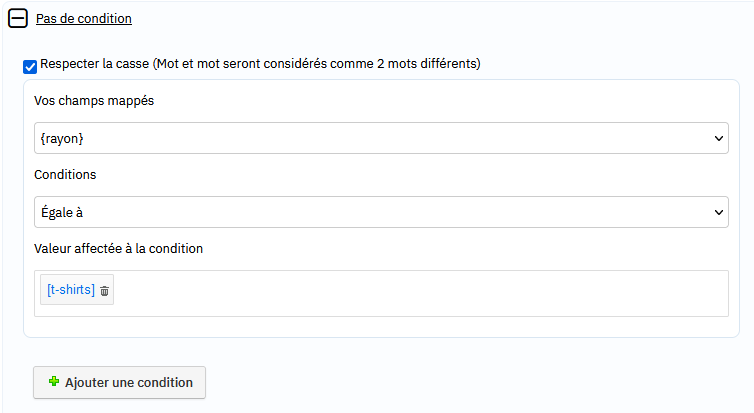The height and width of the screenshot is (413, 754).
Task: Click the "Vos champs mappés" label
Action: pos(94,100)
